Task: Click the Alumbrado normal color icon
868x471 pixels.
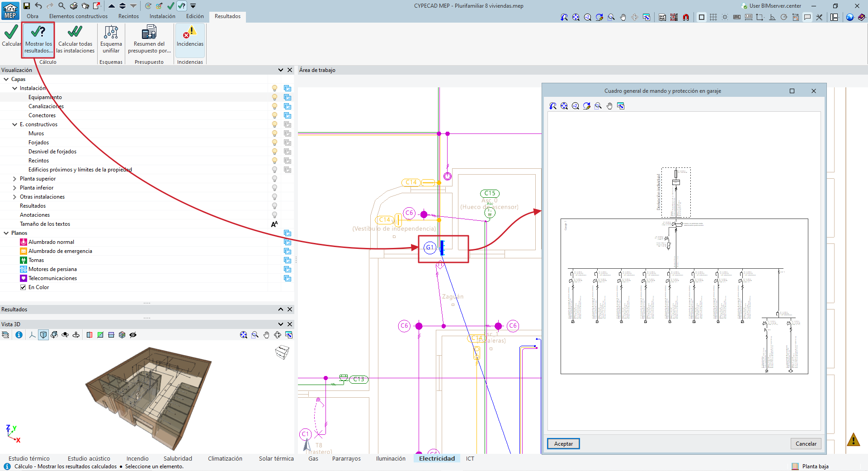Action: tap(24, 242)
